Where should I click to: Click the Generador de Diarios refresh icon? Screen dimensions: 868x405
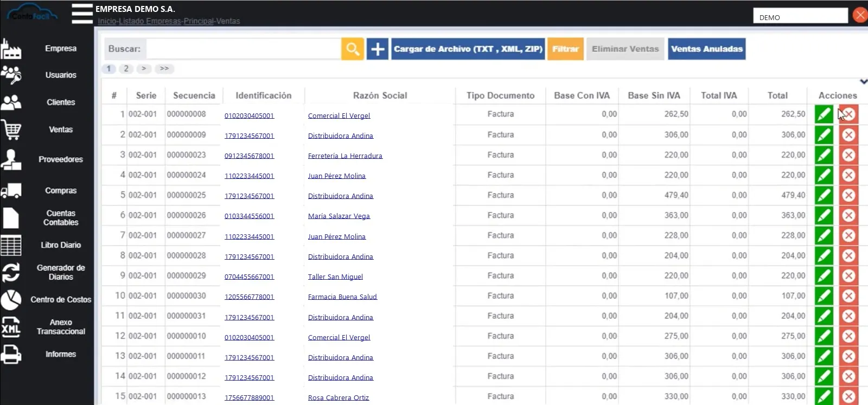click(x=11, y=272)
